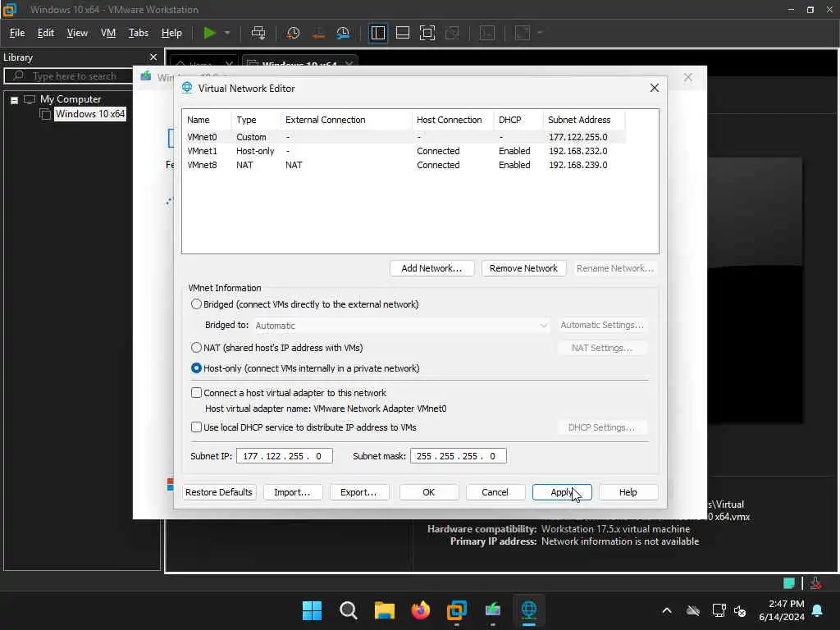Click the revert to snapshot icon

coord(318,33)
